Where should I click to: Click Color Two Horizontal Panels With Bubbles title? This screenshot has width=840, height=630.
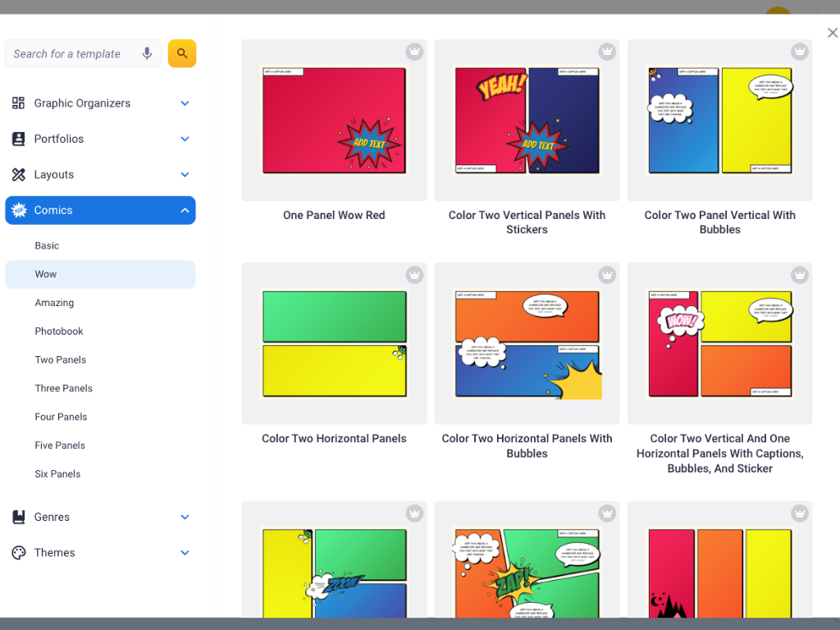click(527, 445)
